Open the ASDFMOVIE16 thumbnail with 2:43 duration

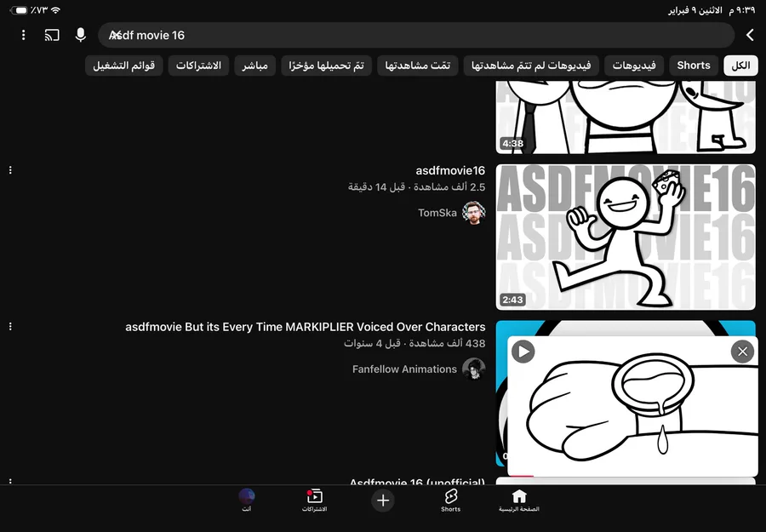point(626,237)
